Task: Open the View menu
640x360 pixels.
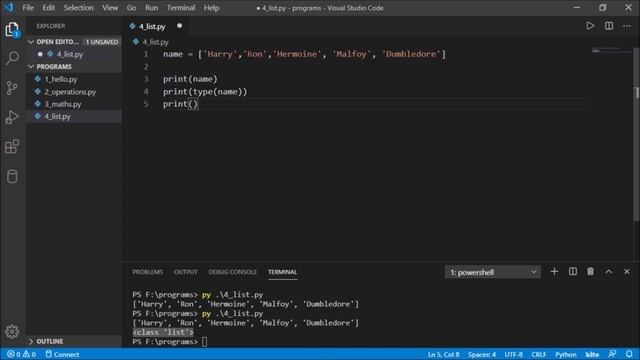Action: 110,8
